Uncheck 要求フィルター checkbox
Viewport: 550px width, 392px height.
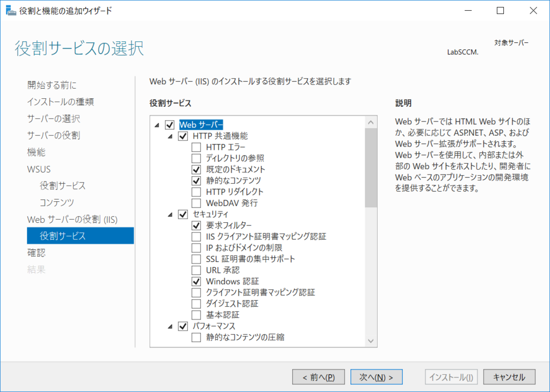pyautogui.click(x=197, y=225)
